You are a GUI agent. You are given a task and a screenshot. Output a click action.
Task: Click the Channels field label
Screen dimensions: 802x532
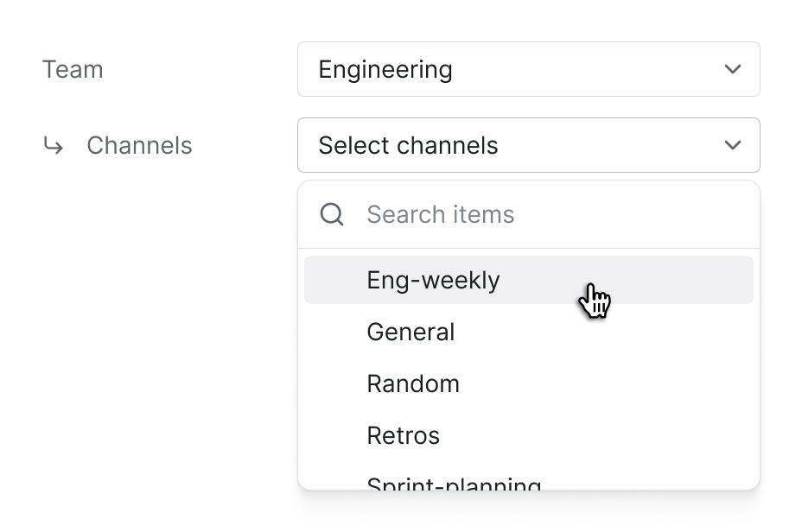[139, 145]
